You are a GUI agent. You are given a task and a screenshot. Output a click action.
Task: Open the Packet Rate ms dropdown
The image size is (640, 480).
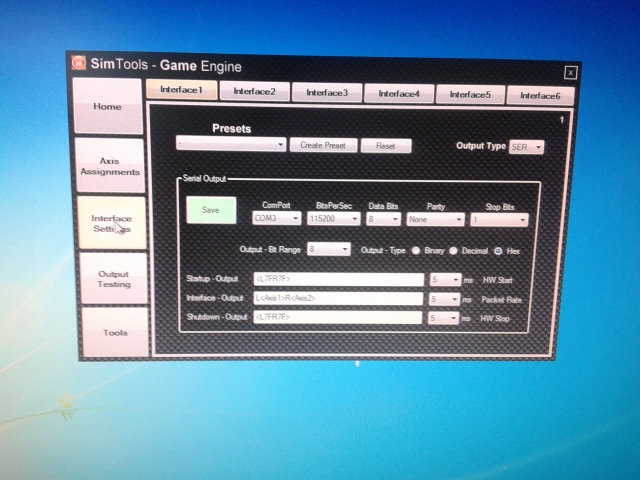444,299
